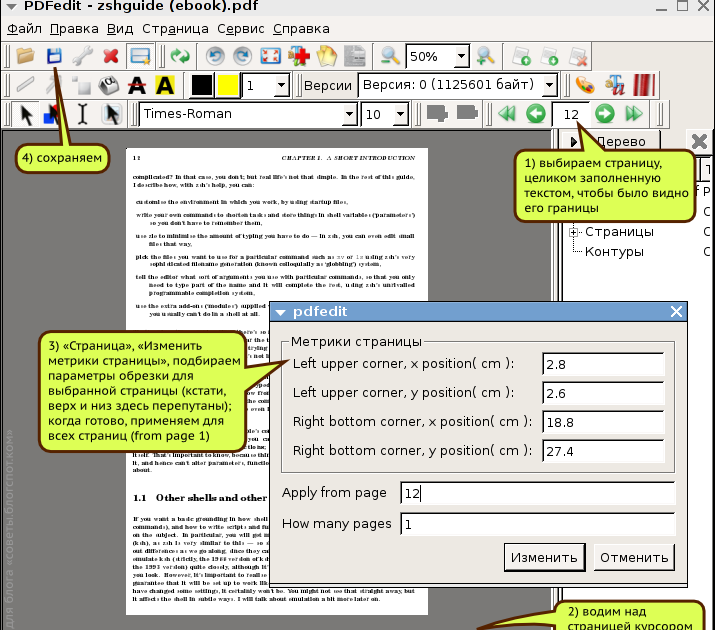Refresh using the green arrows icon

pyautogui.click(x=180, y=56)
